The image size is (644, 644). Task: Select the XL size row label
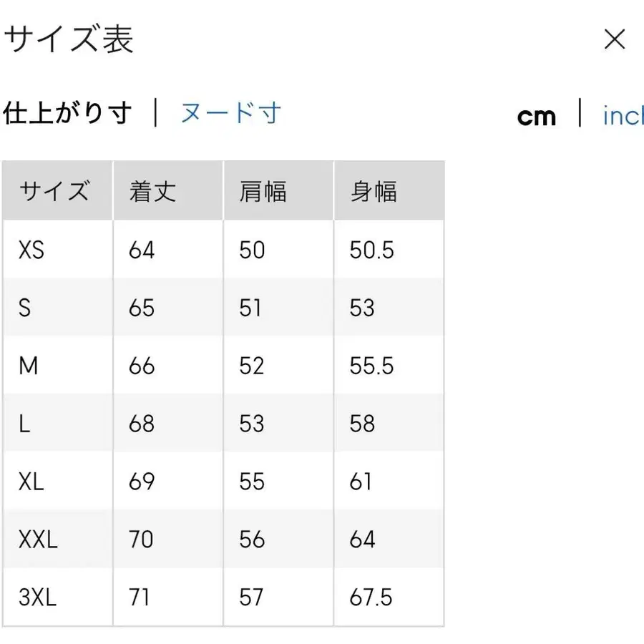point(30,481)
